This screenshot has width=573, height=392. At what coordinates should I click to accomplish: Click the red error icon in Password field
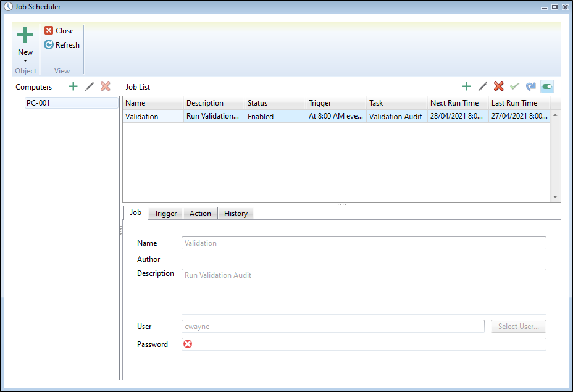pyautogui.click(x=188, y=344)
